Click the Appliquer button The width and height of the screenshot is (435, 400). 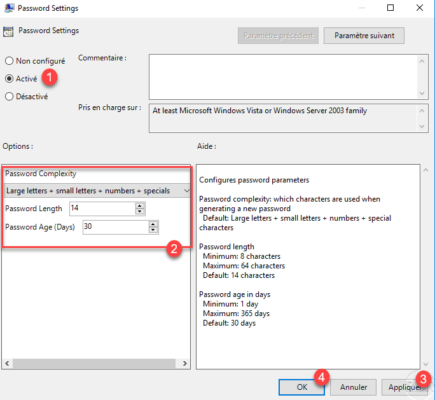[404, 387]
